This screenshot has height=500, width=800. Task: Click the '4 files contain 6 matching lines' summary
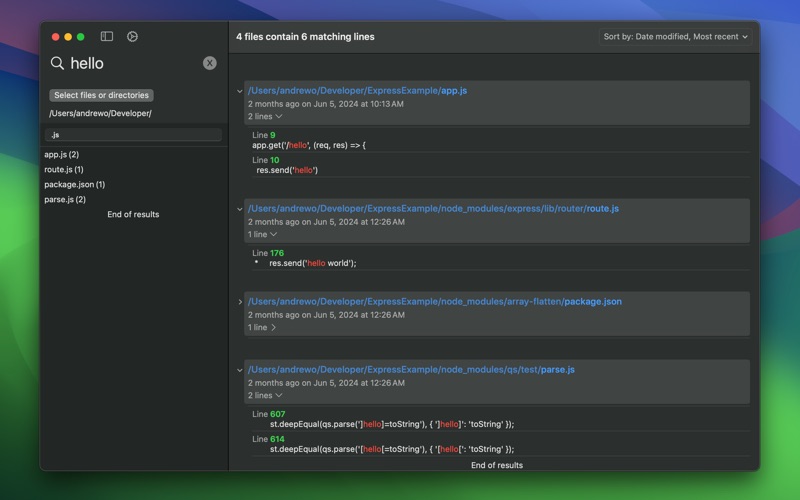coord(305,37)
